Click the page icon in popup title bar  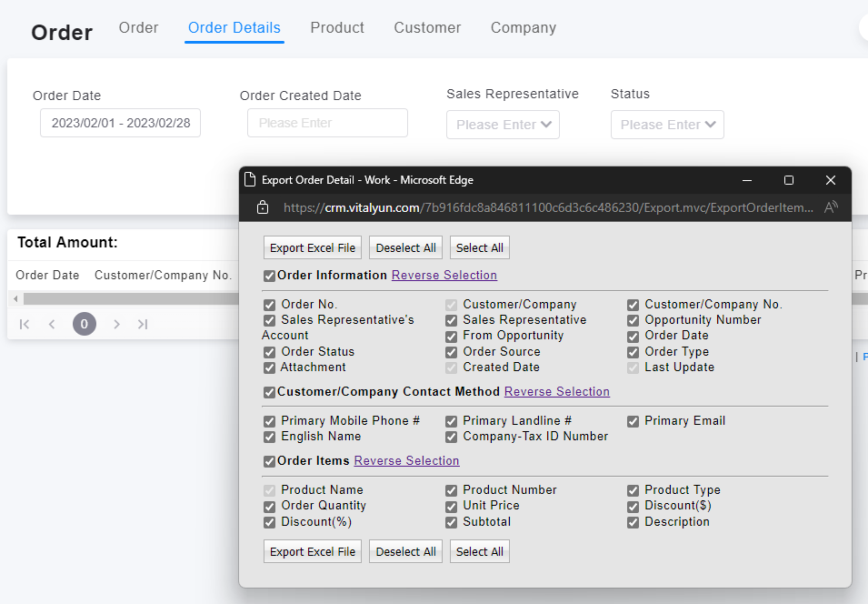point(250,179)
